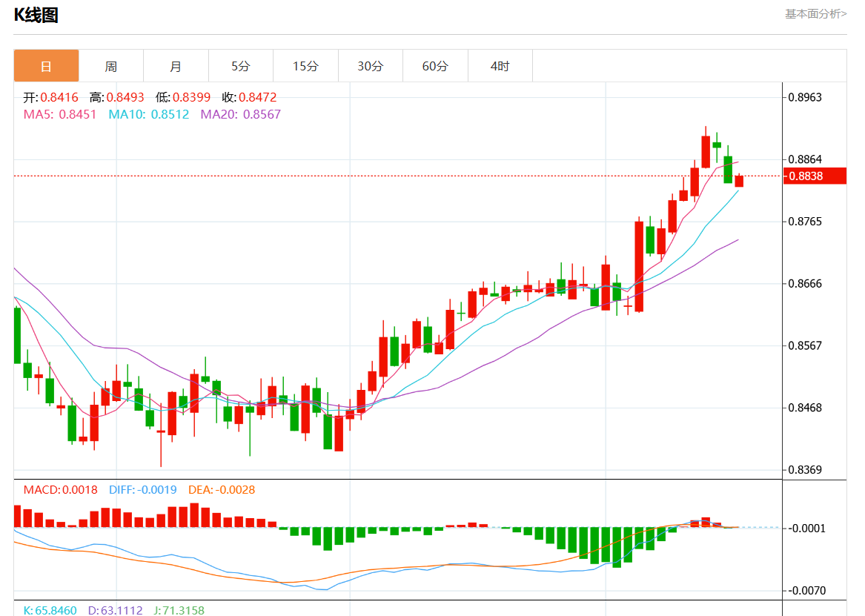Click the J:71.3158 KDJ value
The height and width of the screenshot is (616, 865).
[x=179, y=610]
